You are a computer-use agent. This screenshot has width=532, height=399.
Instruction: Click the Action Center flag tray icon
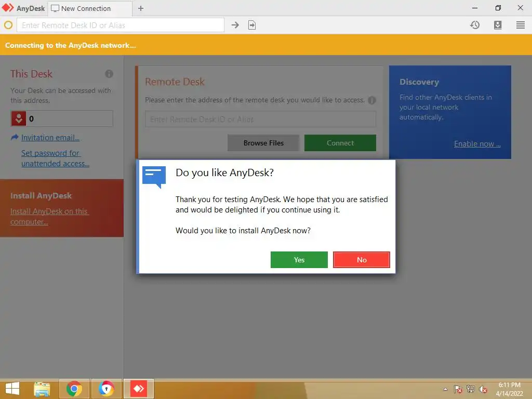point(458,389)
